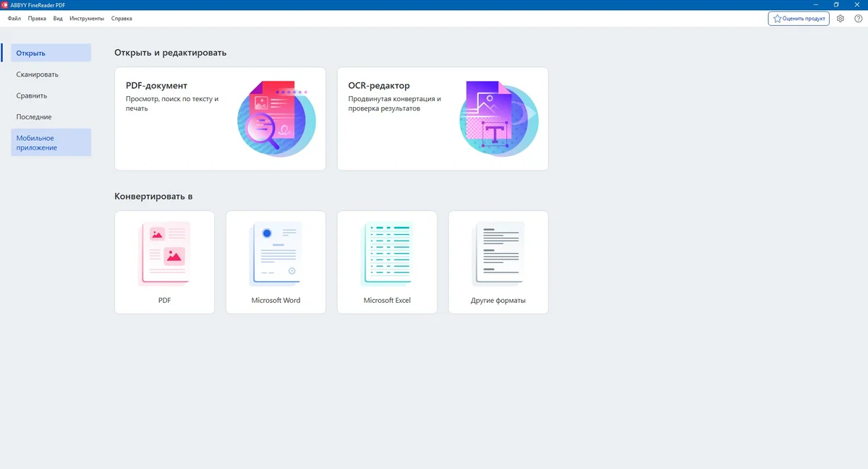Show the Последние documents tab
868x469 pixels.
click(51, 116)
